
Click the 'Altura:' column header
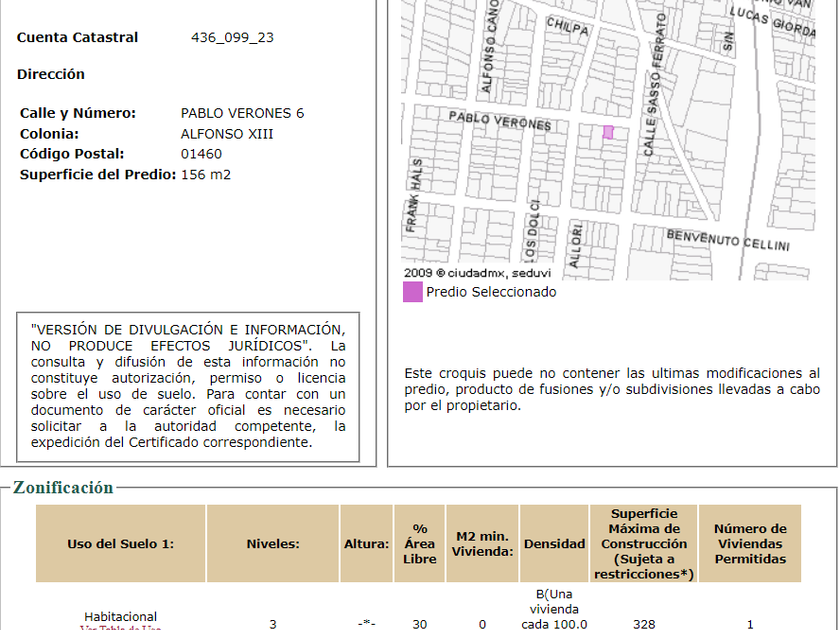(366, 544)
